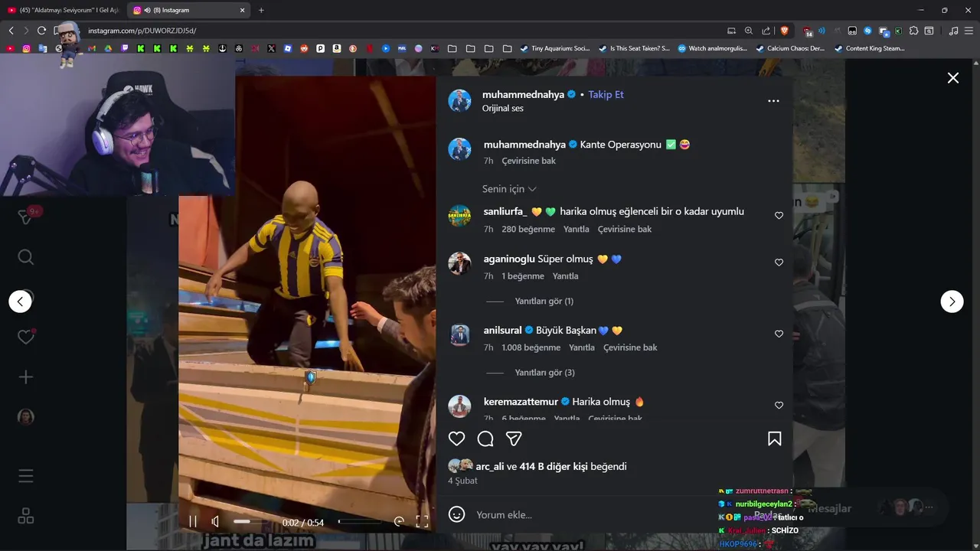Open the Gmail bookmark icon
The width and height of the screenshot is (980, 551).
point(92,48)
